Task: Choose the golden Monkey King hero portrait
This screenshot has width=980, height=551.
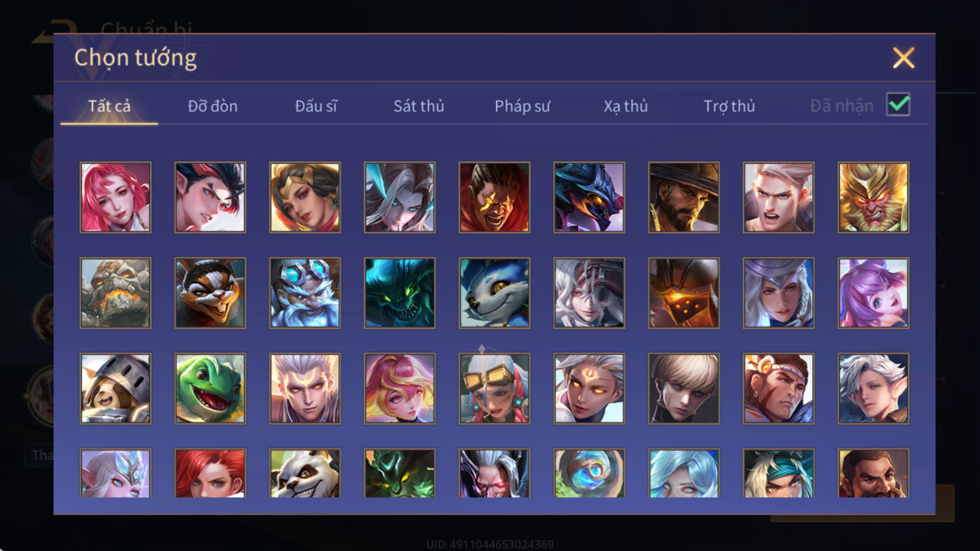Action: coord(873,197)
